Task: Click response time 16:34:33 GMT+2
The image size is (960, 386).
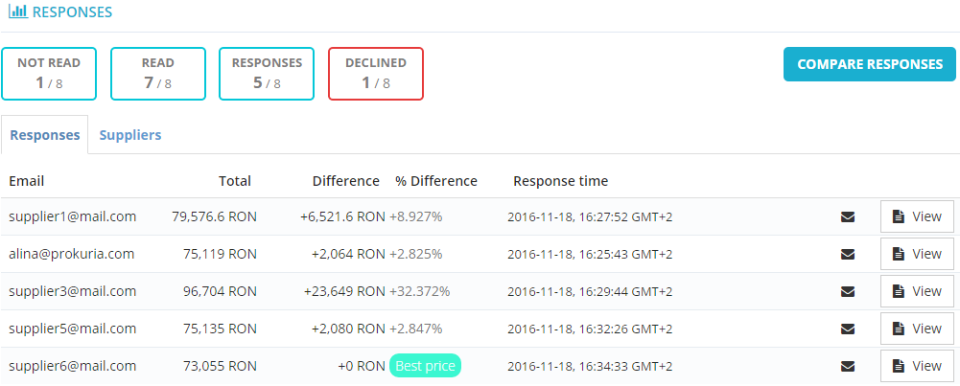Action: coord(590,366)
